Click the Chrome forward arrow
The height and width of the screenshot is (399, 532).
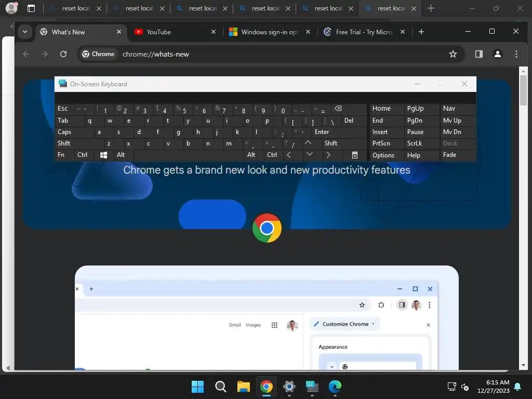coord(45,54)
